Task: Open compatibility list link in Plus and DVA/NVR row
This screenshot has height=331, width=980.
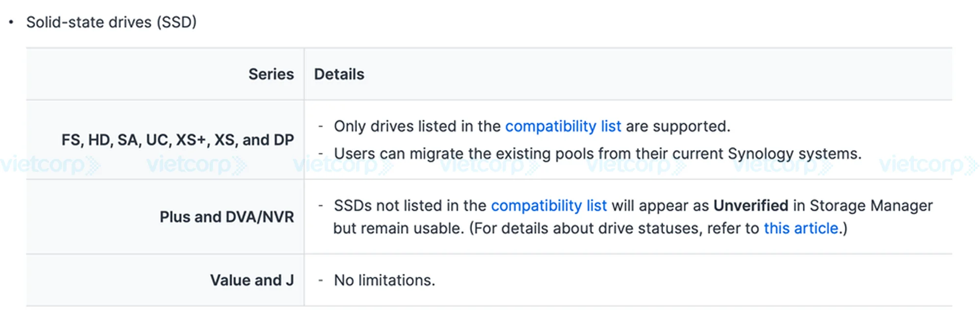Action: pyautogui.click(x=549, y=205)
